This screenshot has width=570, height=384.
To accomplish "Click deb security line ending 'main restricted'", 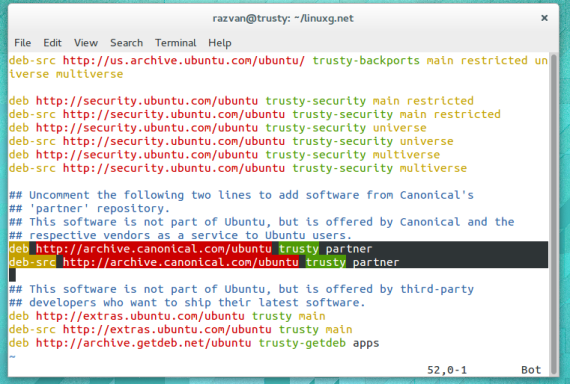I will [x=241, y=101].
